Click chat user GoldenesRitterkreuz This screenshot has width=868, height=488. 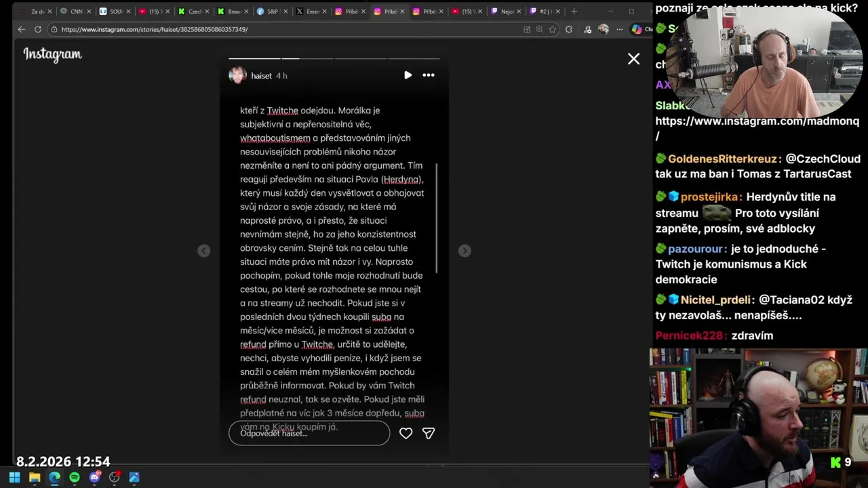[722, 159]
